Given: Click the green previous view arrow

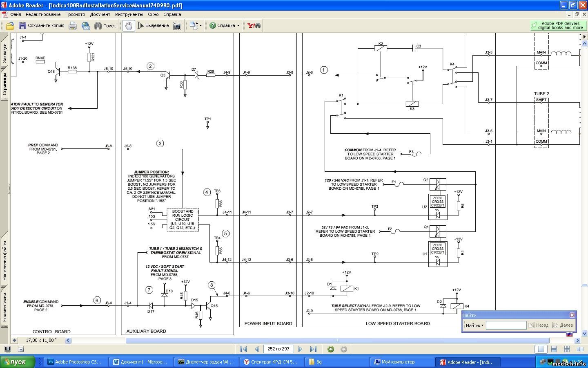Looking at the screenshot, I should point(331,349).
